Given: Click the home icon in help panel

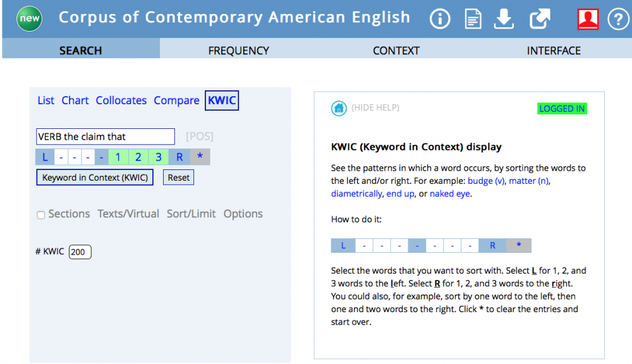Looking at the screenshot, I should click(339, 108).
